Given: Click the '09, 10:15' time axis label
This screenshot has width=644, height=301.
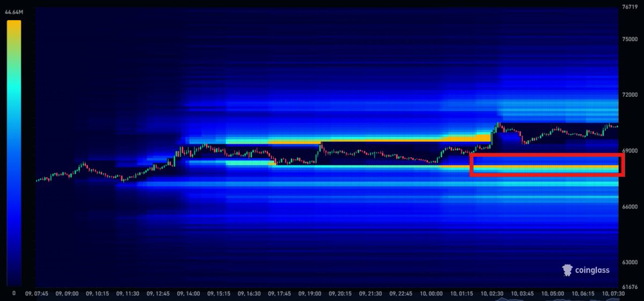Looking at the screenshot, I should coord(97,294).
